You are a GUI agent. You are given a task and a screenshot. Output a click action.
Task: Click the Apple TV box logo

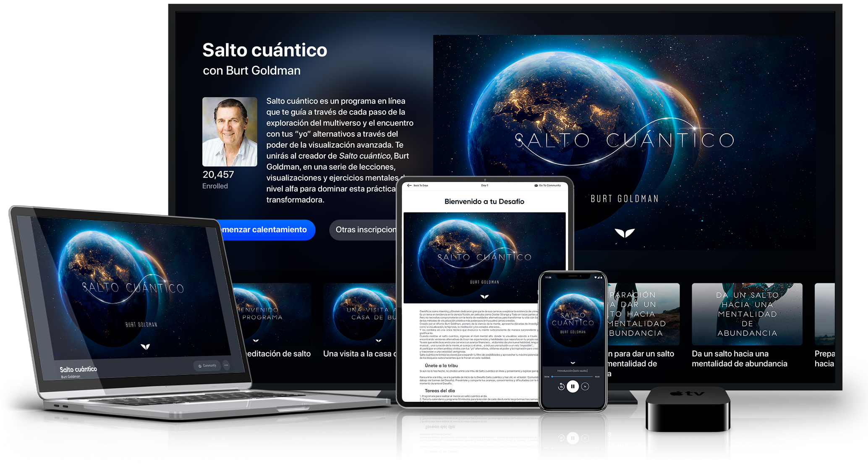point(687,394)
